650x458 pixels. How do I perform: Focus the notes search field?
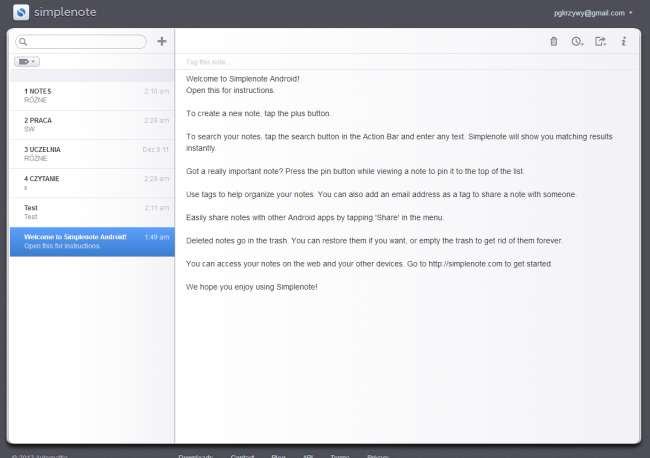pos(81,41)
